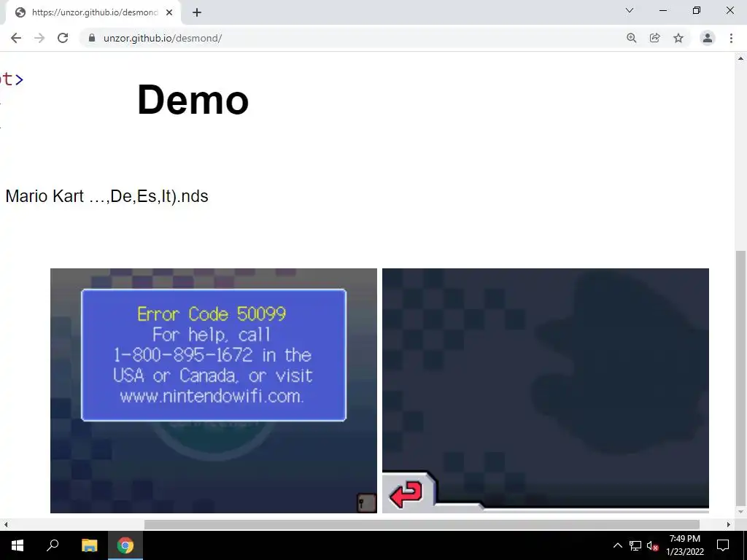This screenshot has height=560, width=747.
Task: Go back using the browser back arrow
Action: point(16,38)
